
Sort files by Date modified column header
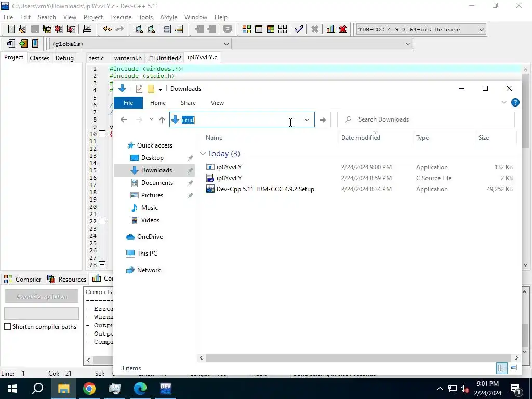tap(361, 137)
